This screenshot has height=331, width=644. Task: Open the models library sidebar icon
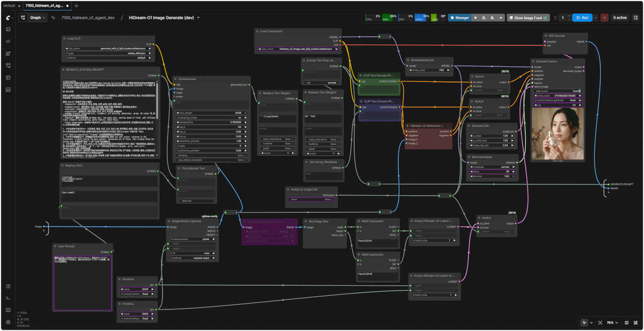[8, 53]
